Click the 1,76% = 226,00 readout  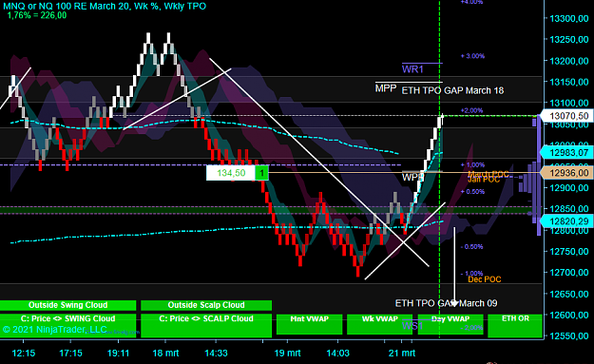point(37,15)
